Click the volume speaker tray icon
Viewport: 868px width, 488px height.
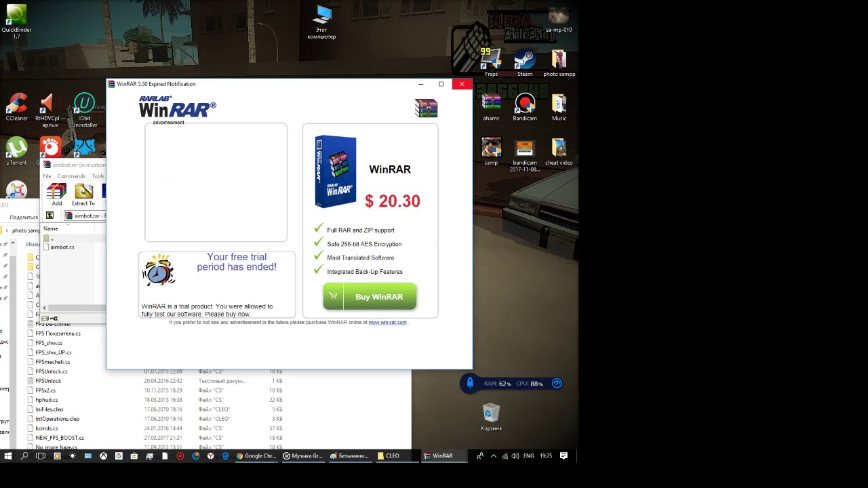coord(515,456)
